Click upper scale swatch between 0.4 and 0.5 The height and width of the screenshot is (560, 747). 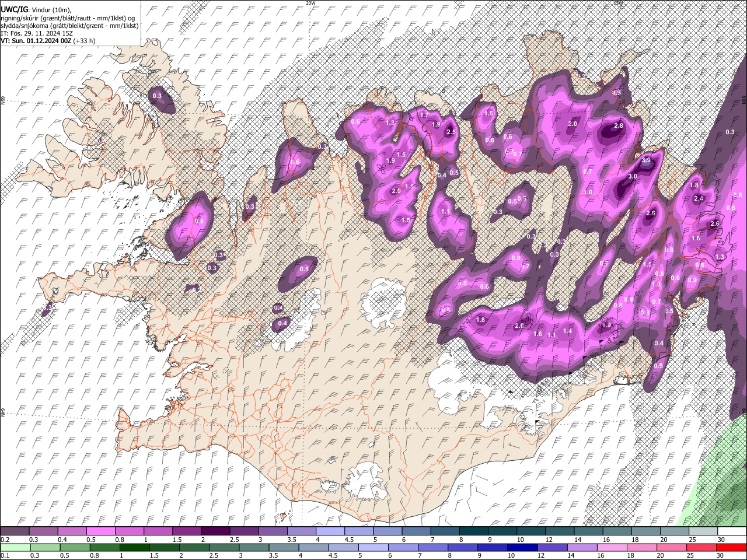pyautogui.click(x=72, y=531)
